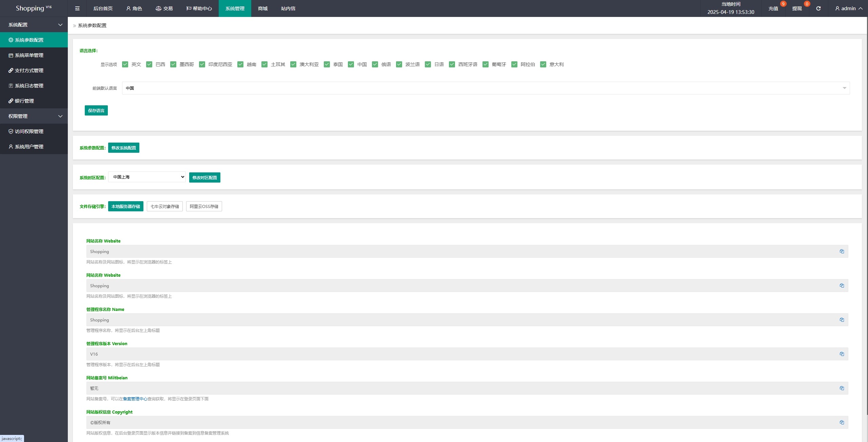Toggle the 土耳其 language checkbox
The height and width of the screenshot is (442, 868).
pos(264,64)
